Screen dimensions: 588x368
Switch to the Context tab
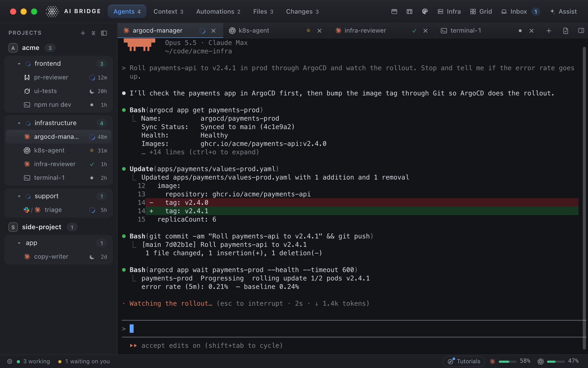click(x=168, y=12)
